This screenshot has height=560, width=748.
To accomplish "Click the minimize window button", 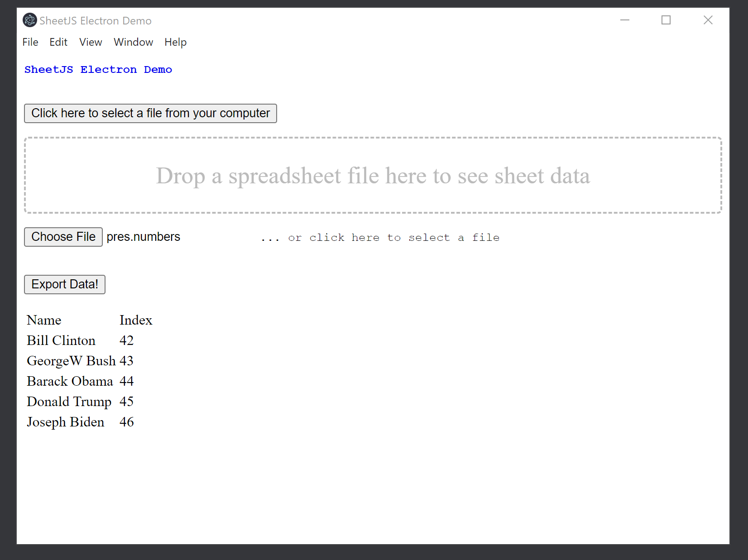I will (x=625, y=20).
